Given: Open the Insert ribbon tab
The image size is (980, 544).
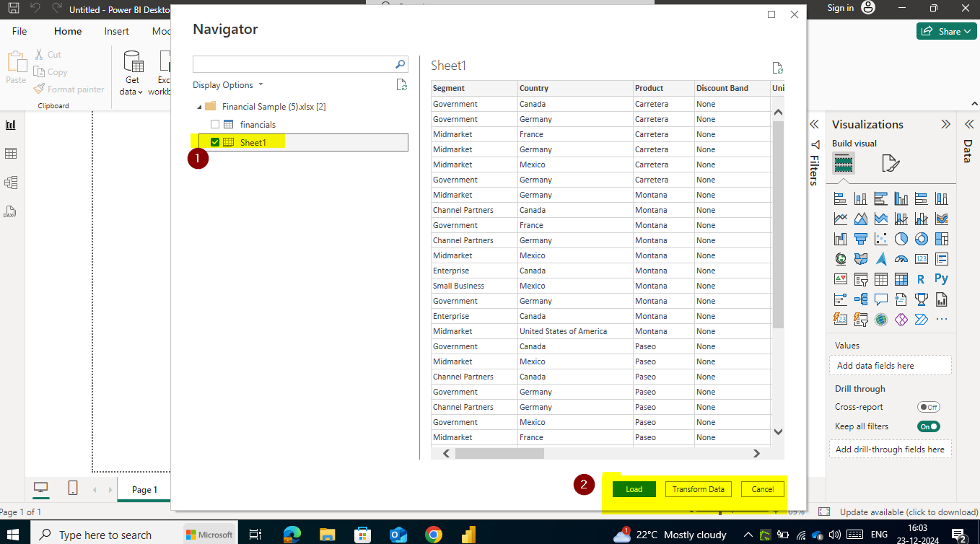Looking at the screenshot, I should (x=116, y=31).
